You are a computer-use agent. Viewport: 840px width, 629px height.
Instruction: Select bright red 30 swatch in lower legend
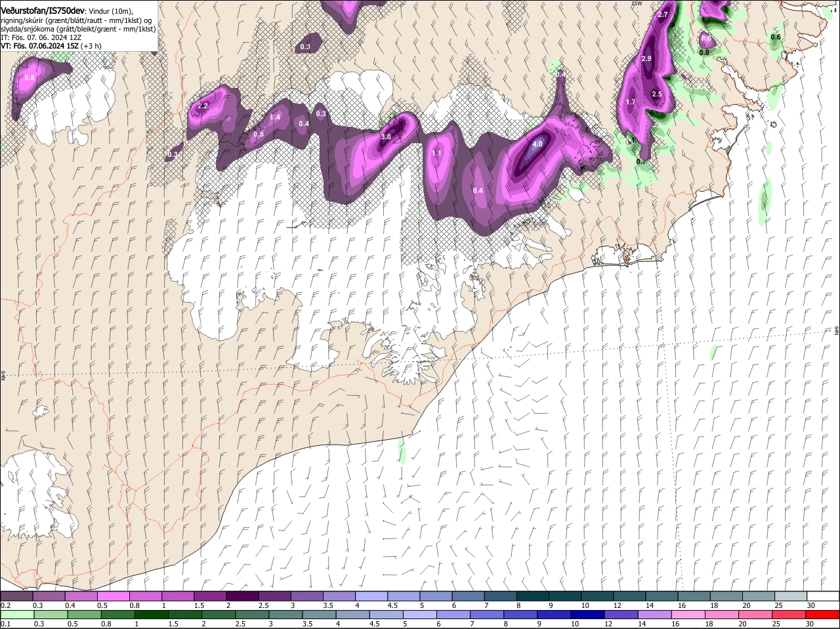click(x=822, y=615)
